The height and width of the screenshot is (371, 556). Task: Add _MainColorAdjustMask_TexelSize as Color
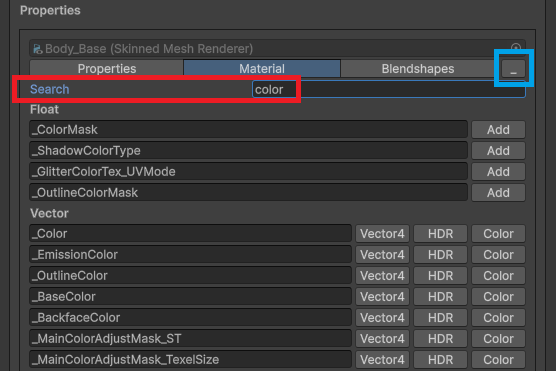click(498, 359)
